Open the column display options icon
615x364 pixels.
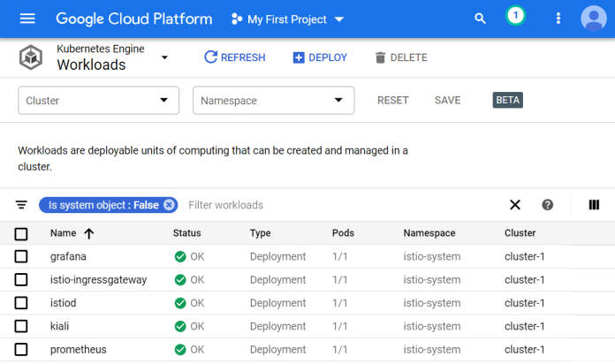(x=594, y=205)
